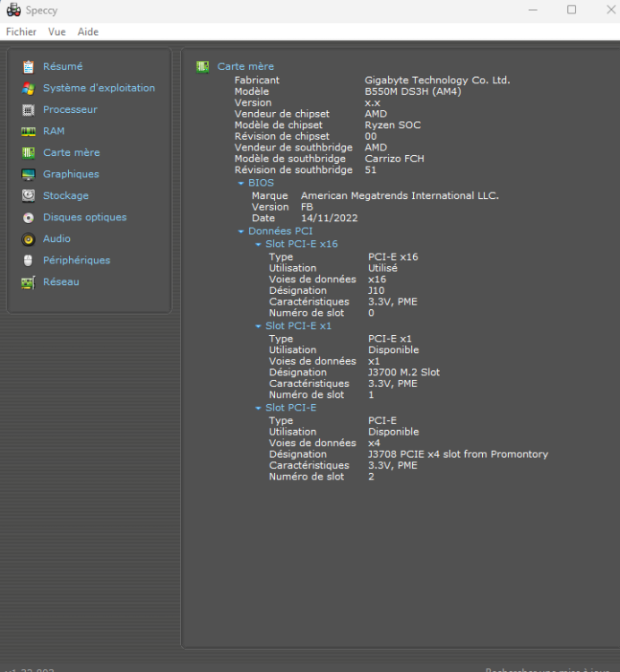Viewport: 620px width, 672px height.
Task: Collapse the Données PCI arrow
Action: 241,231
